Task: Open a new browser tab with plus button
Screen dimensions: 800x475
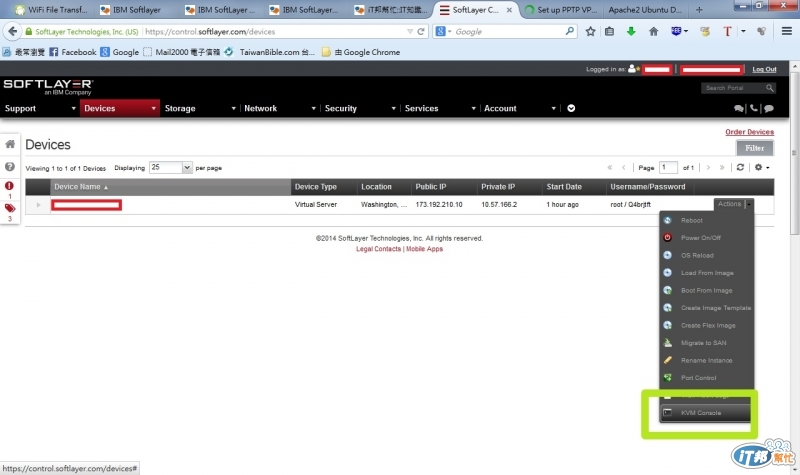Action: point(699,10)
